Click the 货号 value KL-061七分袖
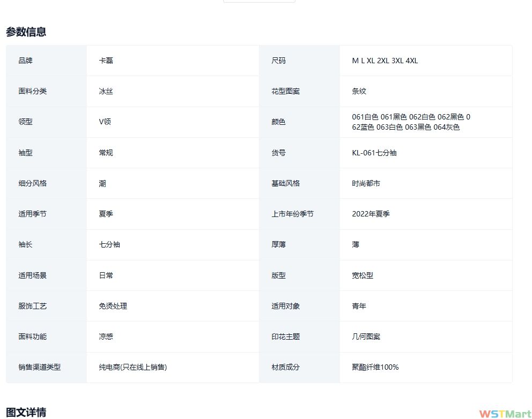Image resolution: width=532 pixels, height=419 pixels. point(374,153)
